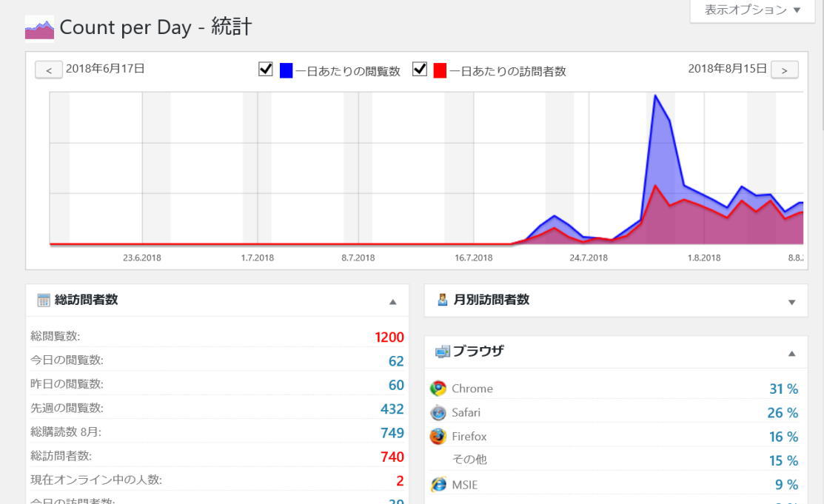Expand the 月別訪問者数 panel
Screen dimensions: 824x504
pyautogui.click(x=791, y=302)
